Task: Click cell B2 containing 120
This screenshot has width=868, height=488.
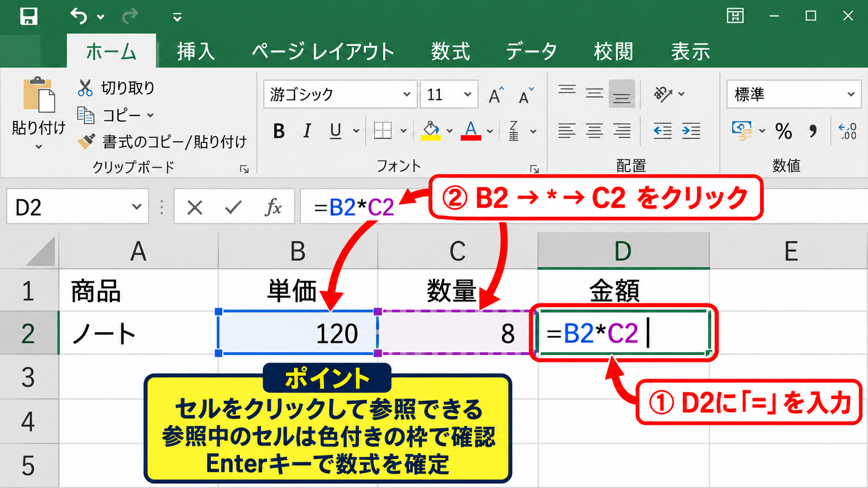Action: (298, 333)
